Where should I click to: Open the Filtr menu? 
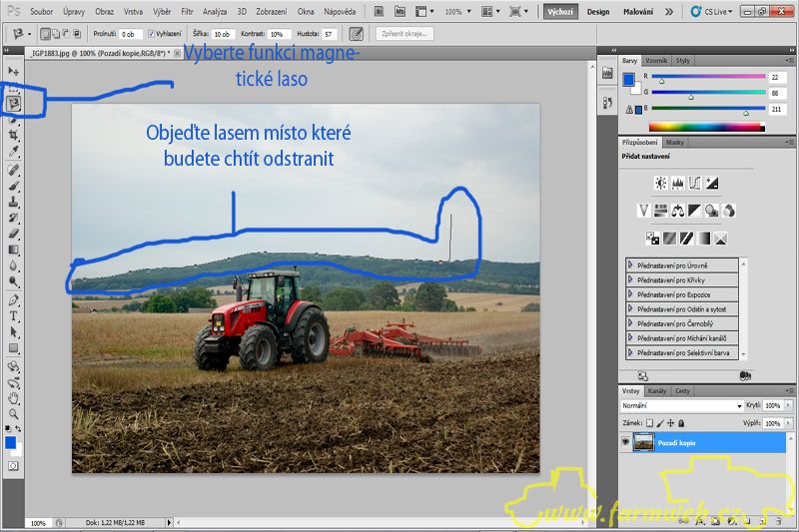click(187, 11)
